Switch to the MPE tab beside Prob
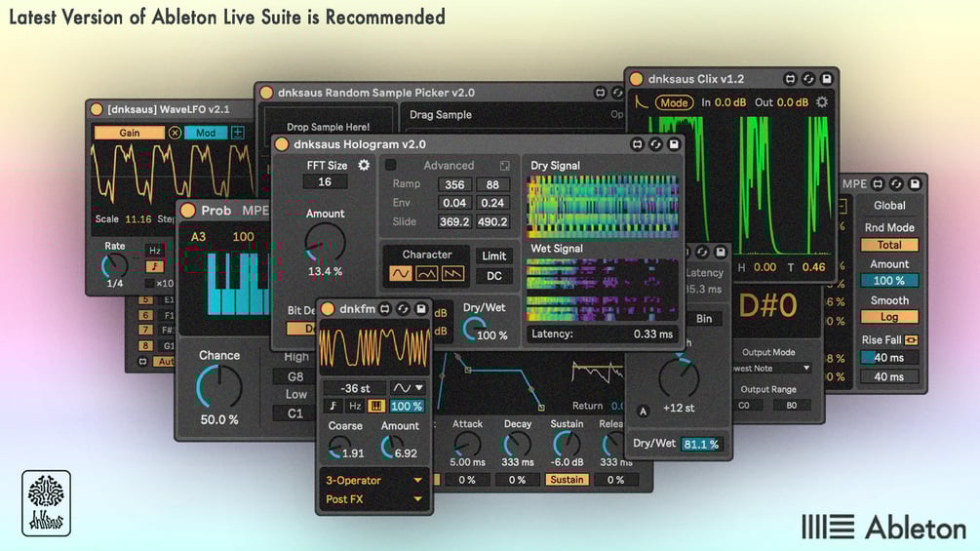Screen dimensions: 980x551 255,211
